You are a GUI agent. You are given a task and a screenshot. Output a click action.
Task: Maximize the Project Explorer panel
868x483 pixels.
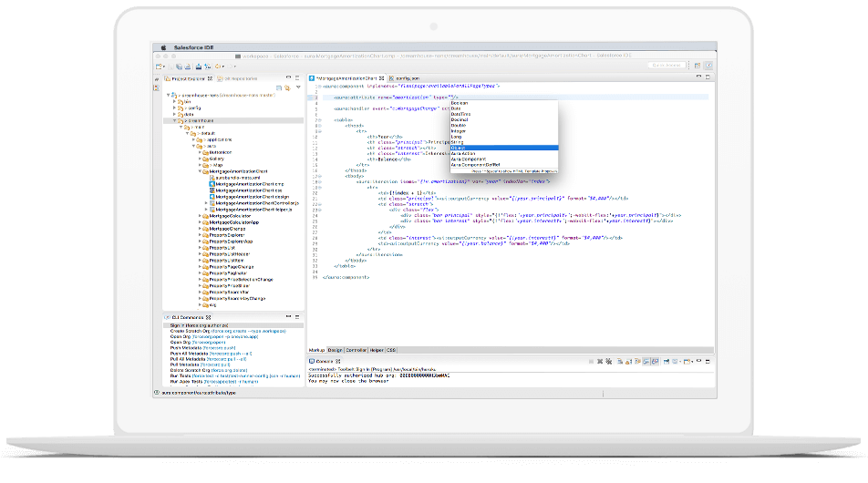[297, 78]
